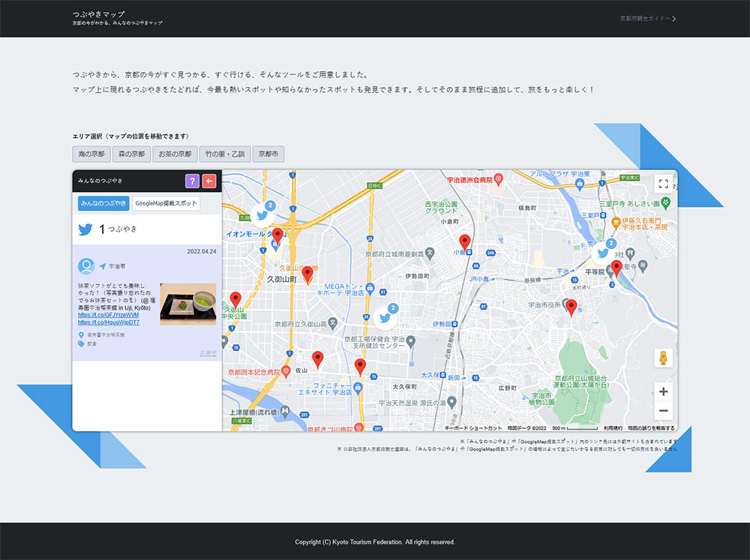This screenshot has width=750, height=560.
Task: Toggle map fullscreen view
Action: (x=664, y=184)
